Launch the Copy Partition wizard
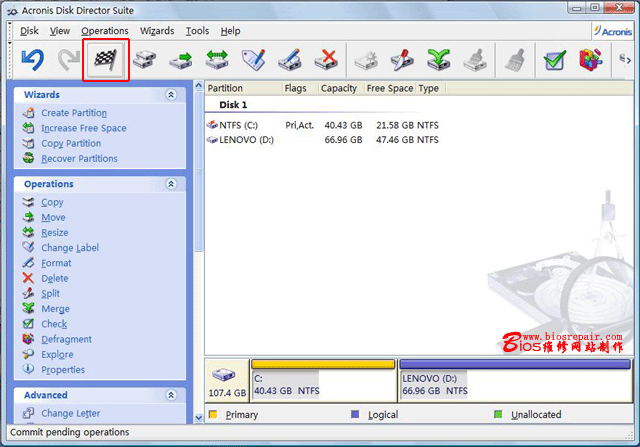 coord(71,143)
